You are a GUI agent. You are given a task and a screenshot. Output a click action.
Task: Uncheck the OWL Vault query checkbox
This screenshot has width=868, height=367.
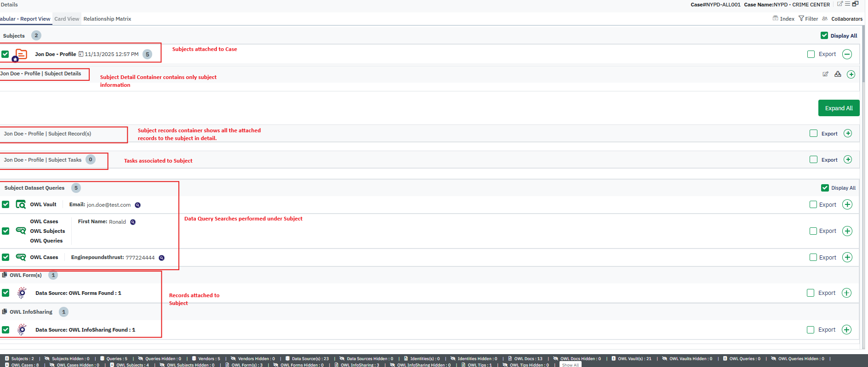coord(6,204)
